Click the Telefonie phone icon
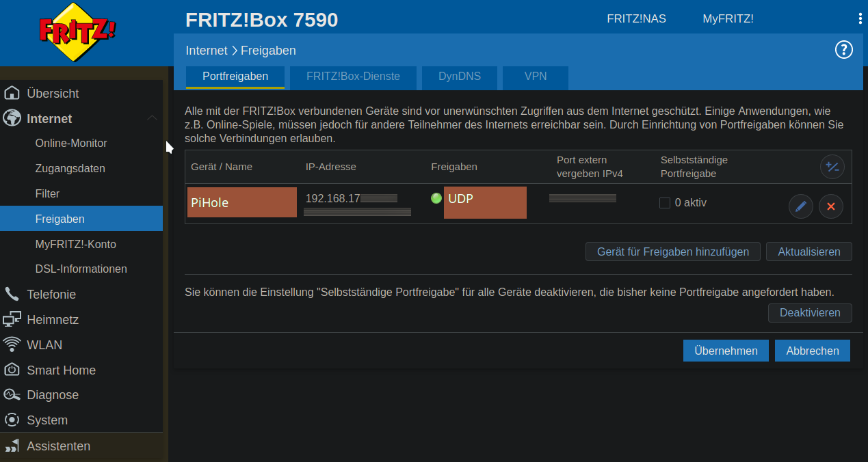The height and width of the screenshot is (462, 868). click(12, 294)
